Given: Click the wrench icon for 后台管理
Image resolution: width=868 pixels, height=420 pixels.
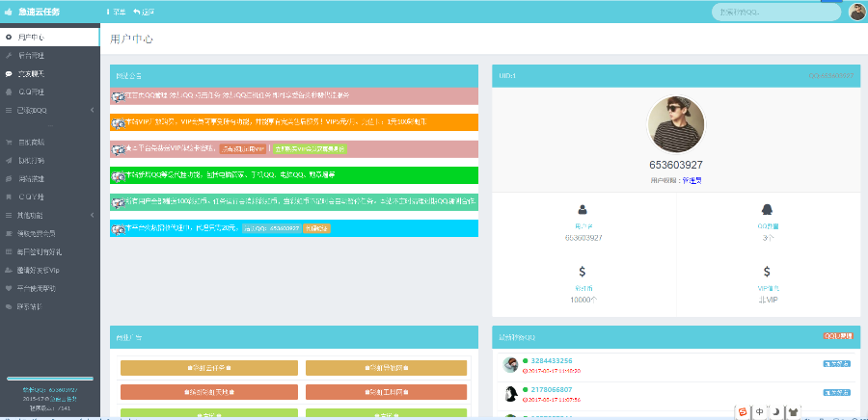Looking at the screenshot, I should click(9, 55).
